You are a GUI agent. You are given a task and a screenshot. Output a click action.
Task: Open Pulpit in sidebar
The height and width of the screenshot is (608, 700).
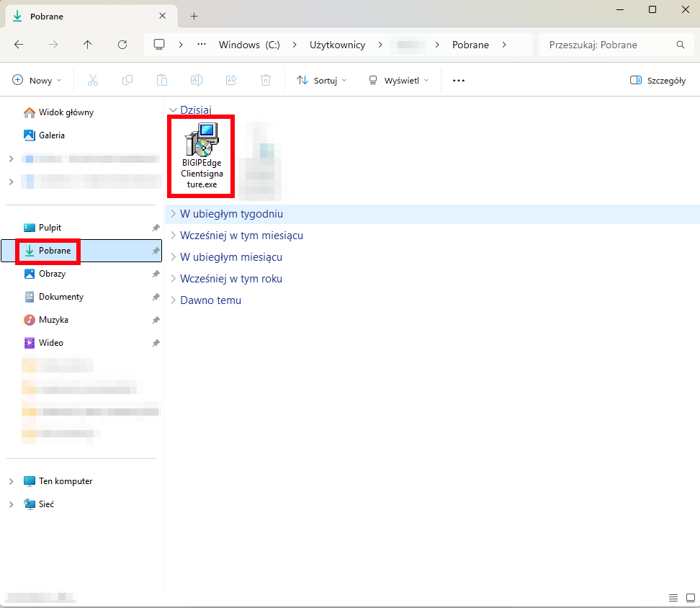click(x=50, y=228)
